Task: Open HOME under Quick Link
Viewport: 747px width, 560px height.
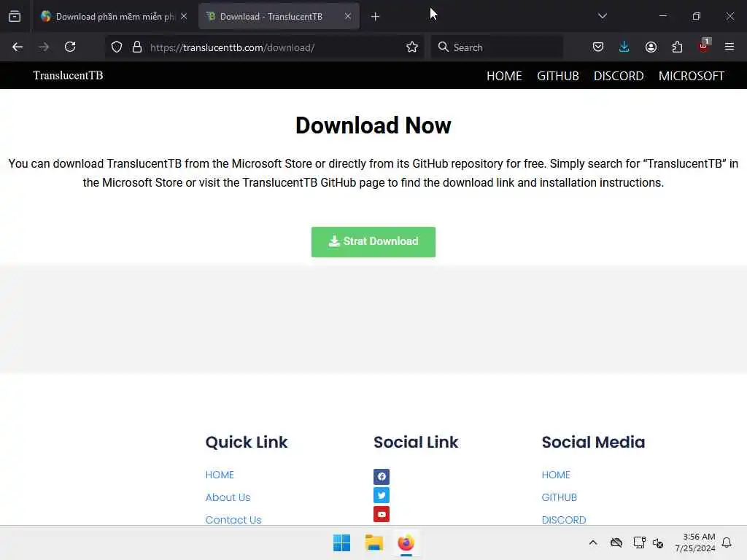Action: click(220, 475)
